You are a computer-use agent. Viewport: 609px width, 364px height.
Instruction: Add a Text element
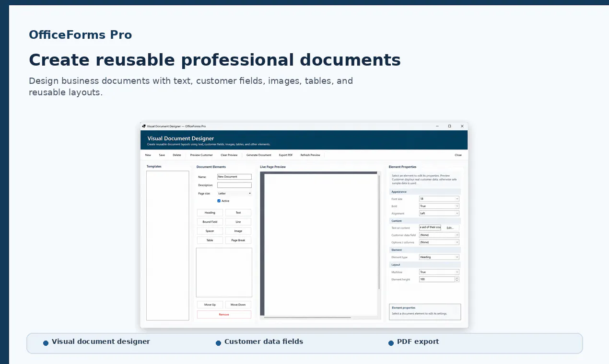tap(238, 213)
